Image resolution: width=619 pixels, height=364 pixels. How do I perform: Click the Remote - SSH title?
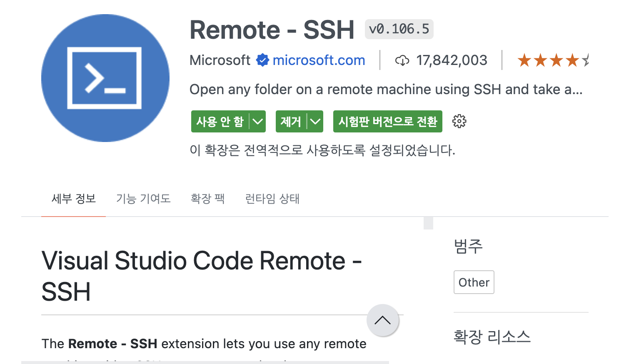click(x=272, y=30)
